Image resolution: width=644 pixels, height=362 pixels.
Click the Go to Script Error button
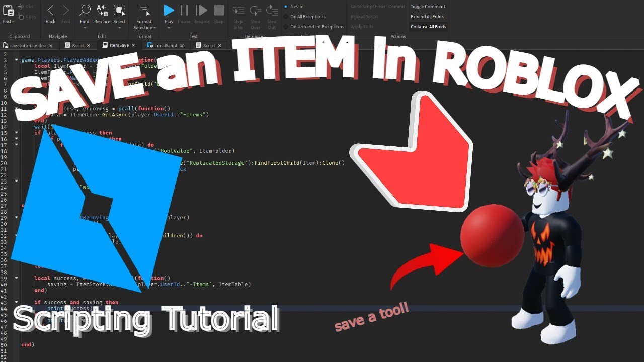367,7
